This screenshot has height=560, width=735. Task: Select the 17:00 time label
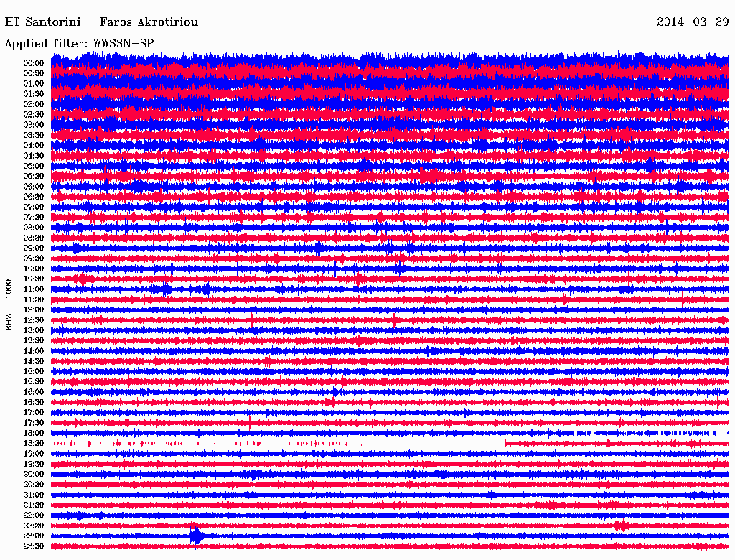pos(33,412)
